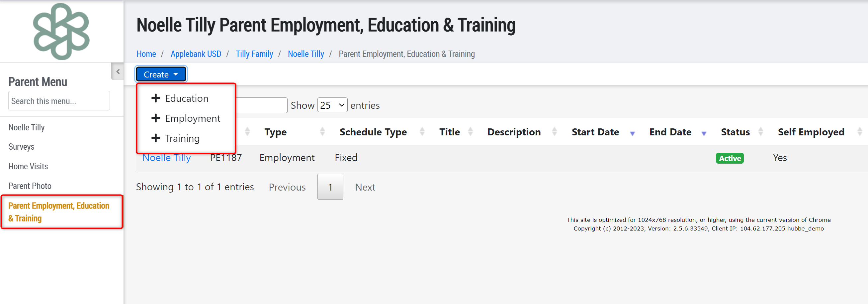Open the Noelle Tilly link in table row

point(167,158)
